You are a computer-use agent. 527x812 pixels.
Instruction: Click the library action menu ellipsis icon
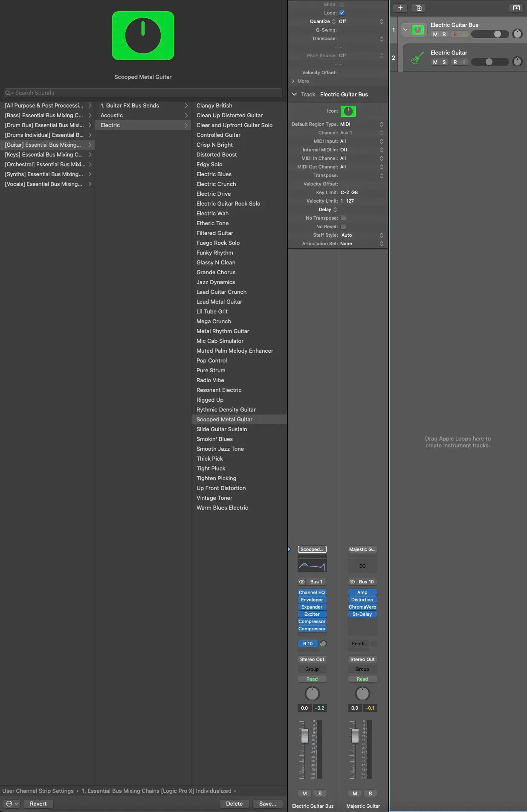coord(12,803)
